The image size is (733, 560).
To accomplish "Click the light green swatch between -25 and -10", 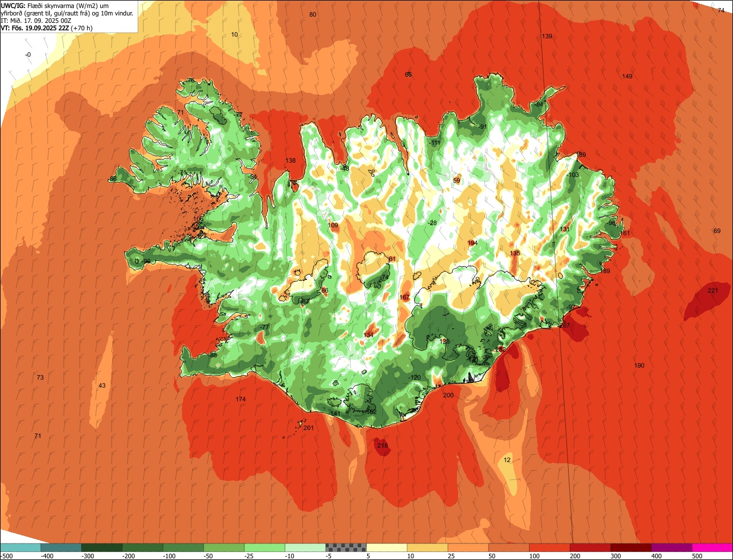I will click(264, 547).
